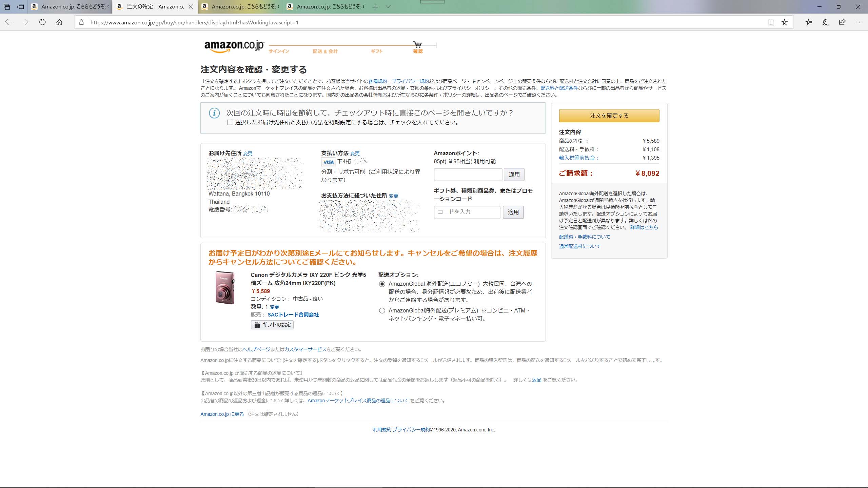
Task: Select AmazonGlobal economy shipping option
Action: click(x=382, y=284)
